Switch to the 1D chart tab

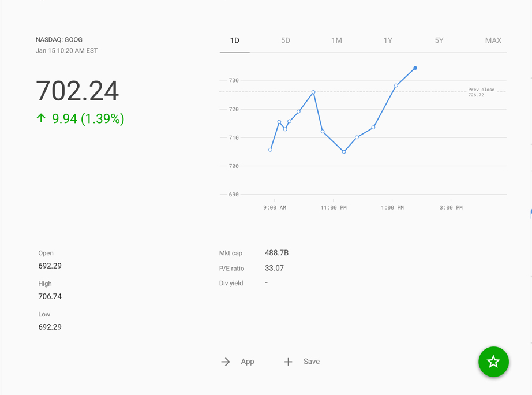coord(234,40)
